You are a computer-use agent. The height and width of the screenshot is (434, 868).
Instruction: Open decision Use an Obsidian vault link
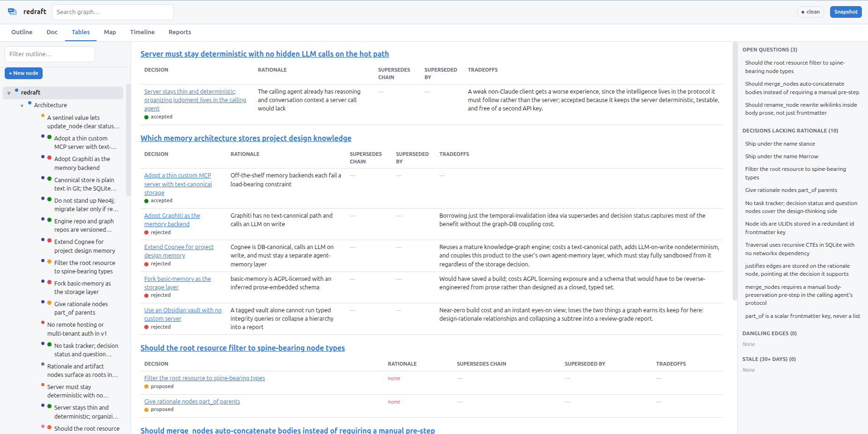click(183, 314)
